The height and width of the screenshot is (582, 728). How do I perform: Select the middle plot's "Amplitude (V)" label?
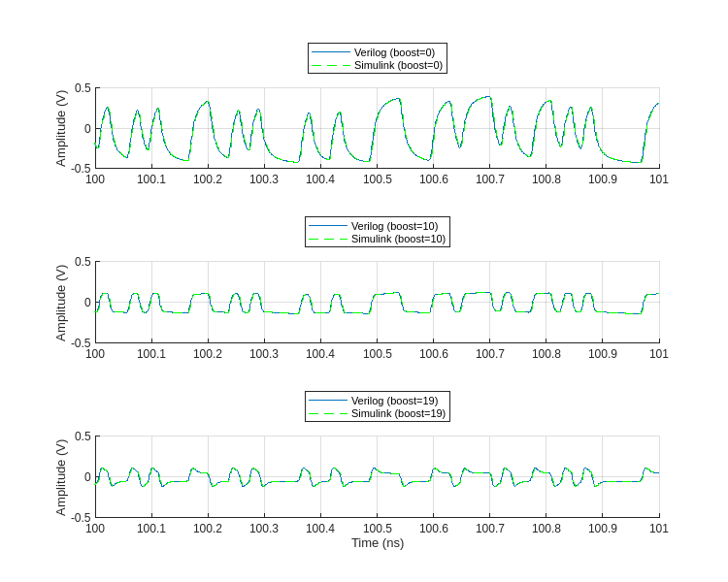point(61,302)
